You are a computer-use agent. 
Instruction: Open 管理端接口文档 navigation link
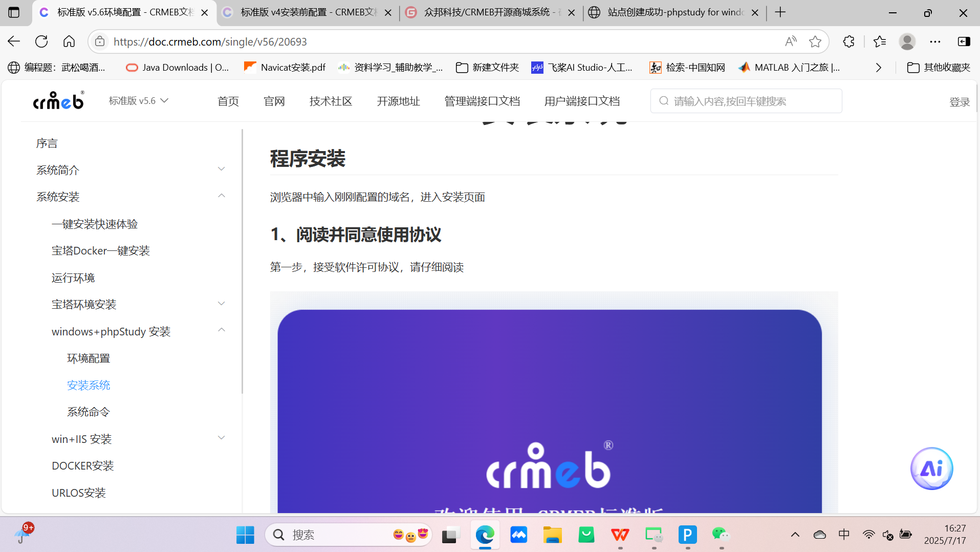pyautogui.click(x=482, y=101)
